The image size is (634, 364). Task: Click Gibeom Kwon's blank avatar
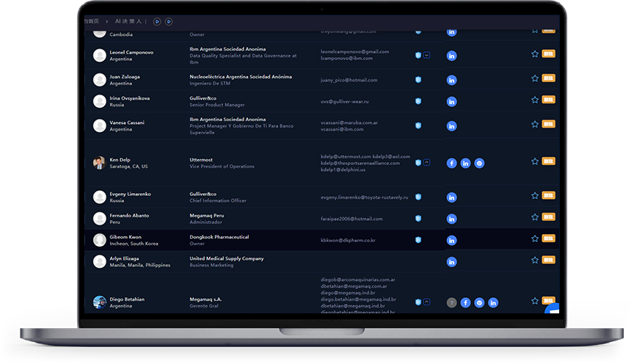click(99, 240)
